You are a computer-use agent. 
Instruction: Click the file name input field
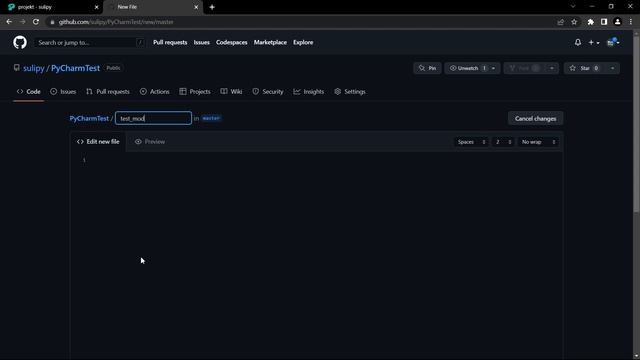click(153, 118)
